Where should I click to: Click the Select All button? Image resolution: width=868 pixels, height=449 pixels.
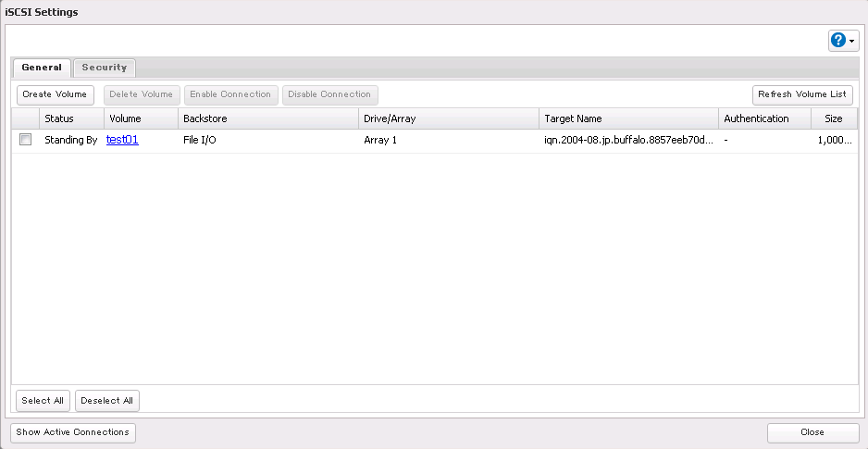(43, 401)
